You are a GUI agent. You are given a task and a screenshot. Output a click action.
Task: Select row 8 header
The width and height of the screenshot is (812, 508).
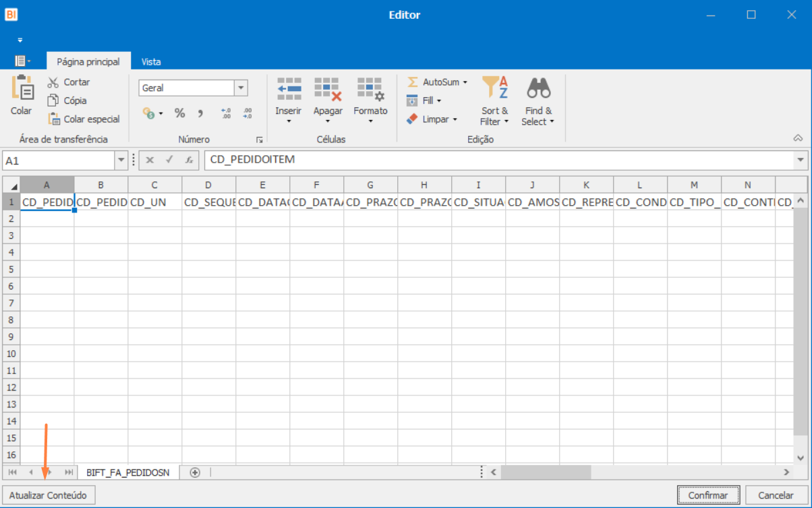click(11, 320)
